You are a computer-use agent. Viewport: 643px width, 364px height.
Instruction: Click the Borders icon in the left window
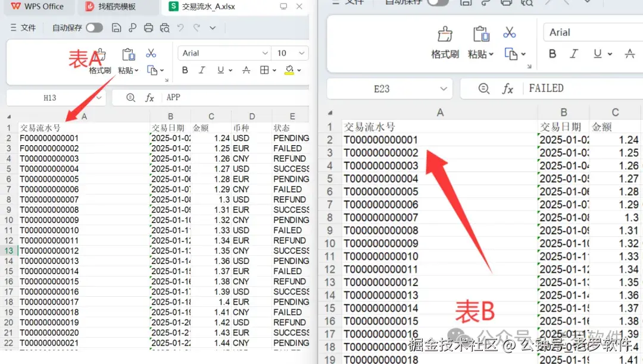point(264,70)
